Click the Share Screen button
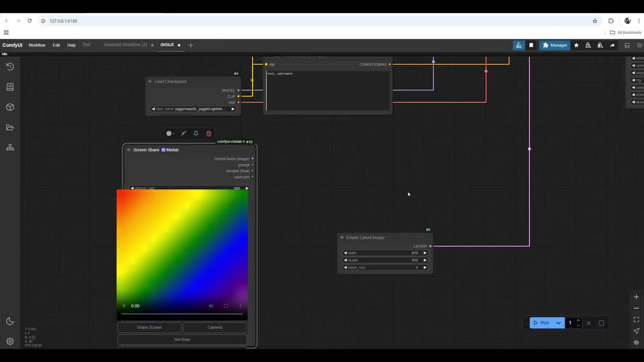 [x=149, y=327]
